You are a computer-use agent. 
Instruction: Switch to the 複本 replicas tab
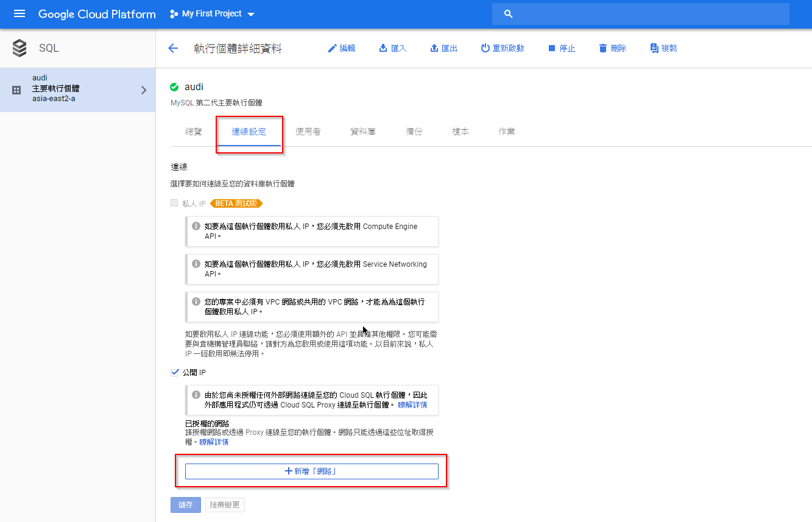[x=461, y=132]
